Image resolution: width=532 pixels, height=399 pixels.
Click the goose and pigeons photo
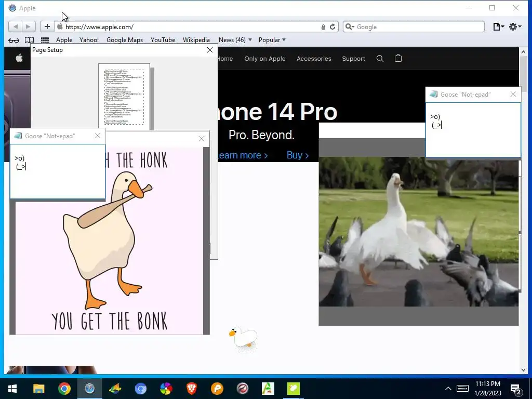click(x=419, y=232)
